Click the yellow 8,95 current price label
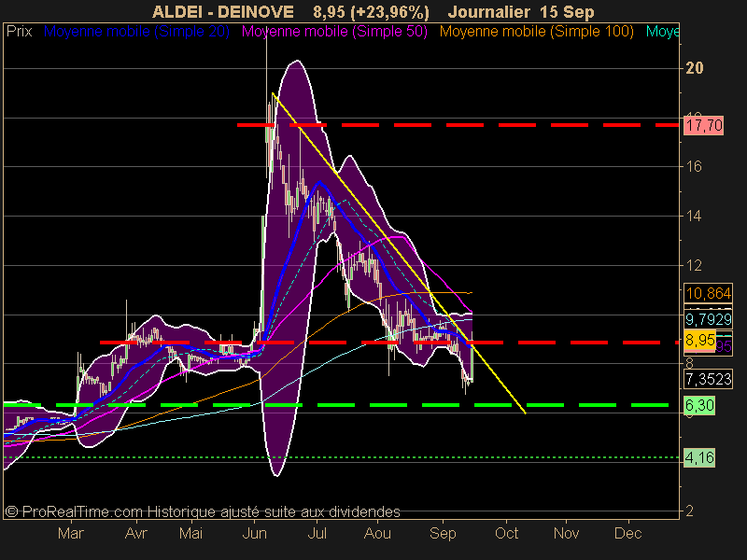 pos(699,340)
